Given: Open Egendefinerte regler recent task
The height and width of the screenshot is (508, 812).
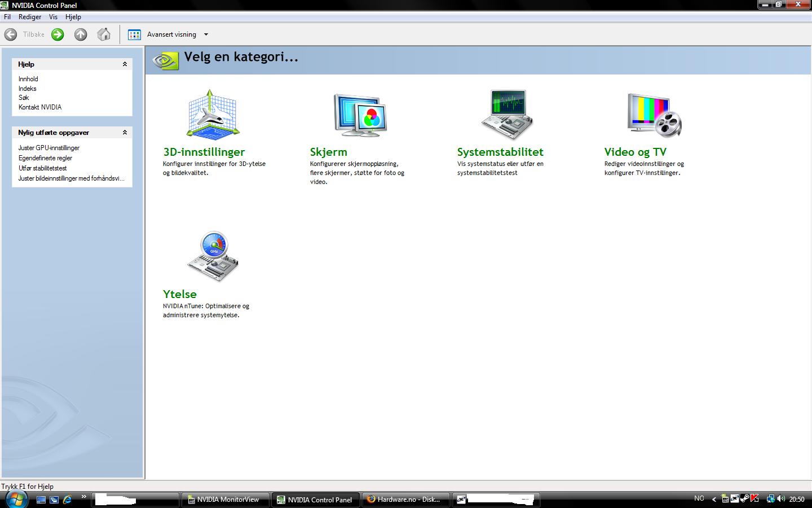Looking at the screenshot, I should tap(45, 158).
